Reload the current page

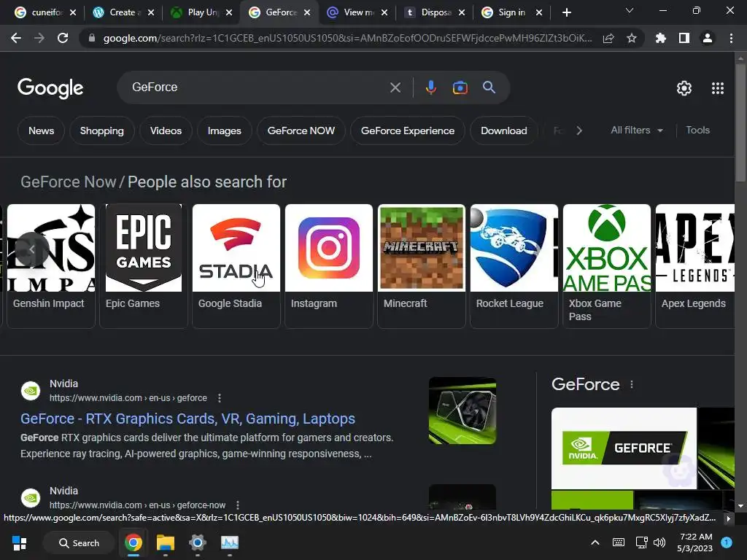[63, 38]
